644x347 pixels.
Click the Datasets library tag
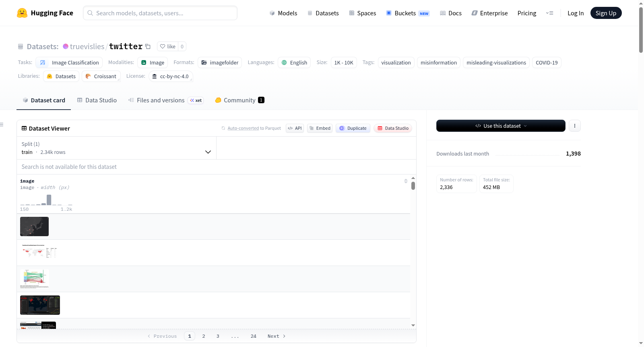(x=61, y=76)
